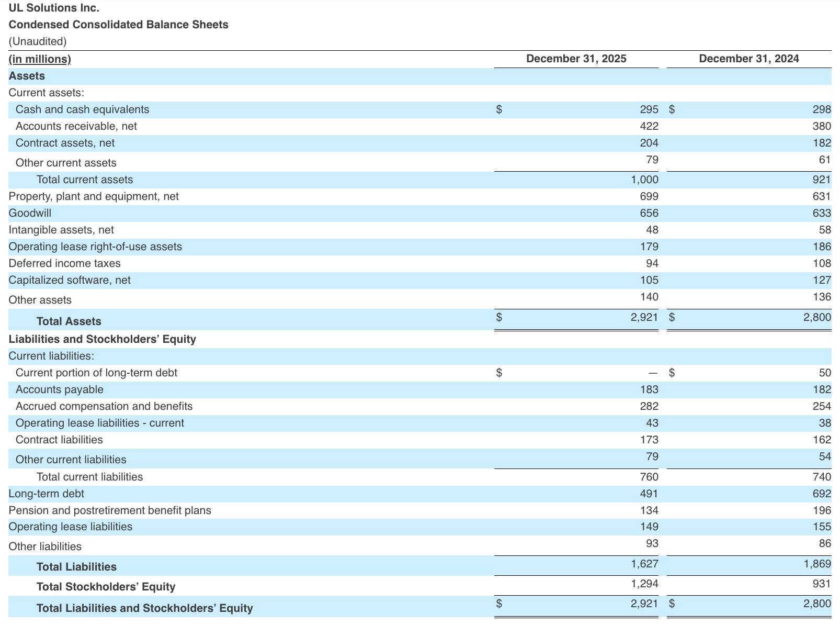Click the (in millions) label

[x=39, y=59]
